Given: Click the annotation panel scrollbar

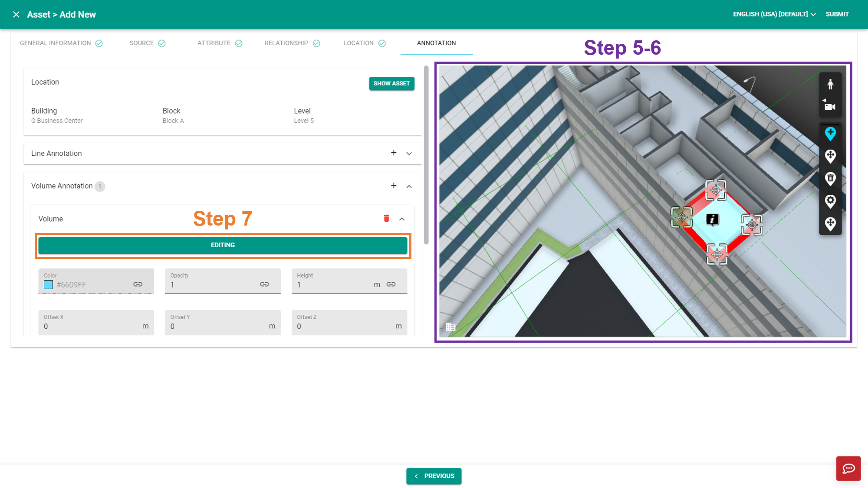Looking at the screenshot, I should (426, 155).
